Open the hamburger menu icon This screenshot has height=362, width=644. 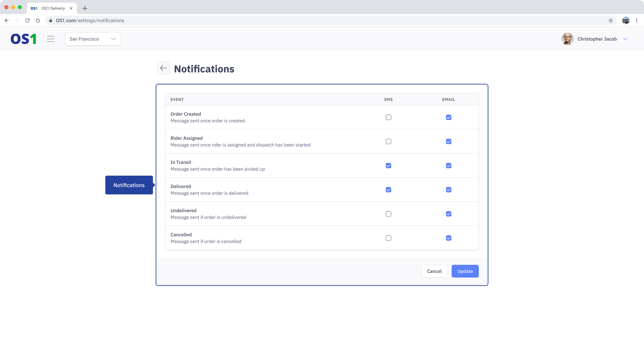50,39
